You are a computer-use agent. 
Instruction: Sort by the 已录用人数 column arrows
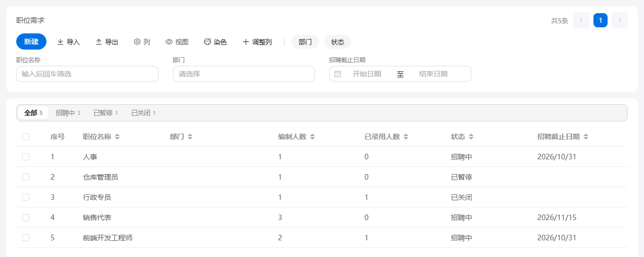[x=405, y=137]
